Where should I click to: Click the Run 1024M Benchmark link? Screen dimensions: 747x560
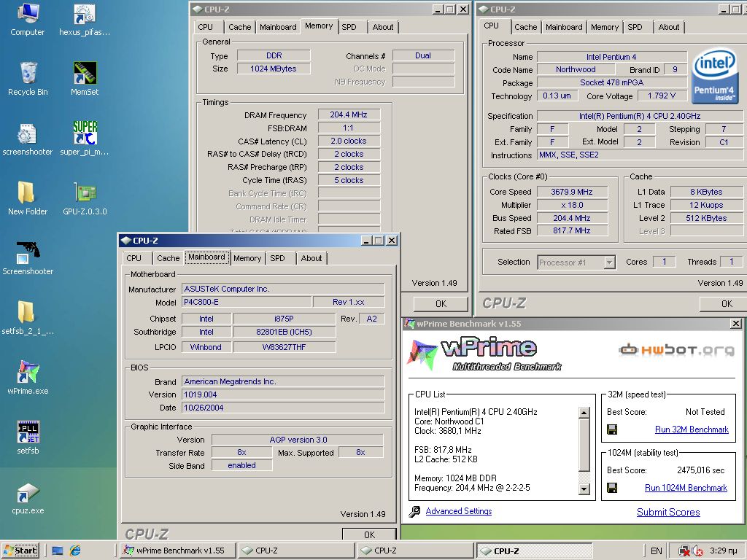686,488
